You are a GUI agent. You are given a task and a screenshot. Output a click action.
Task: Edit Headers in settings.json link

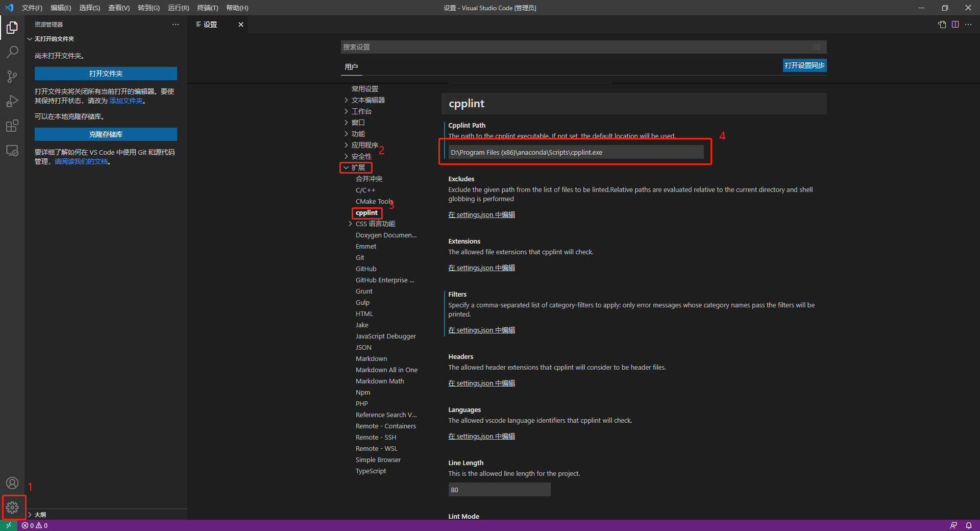click(x=481, y=383)
